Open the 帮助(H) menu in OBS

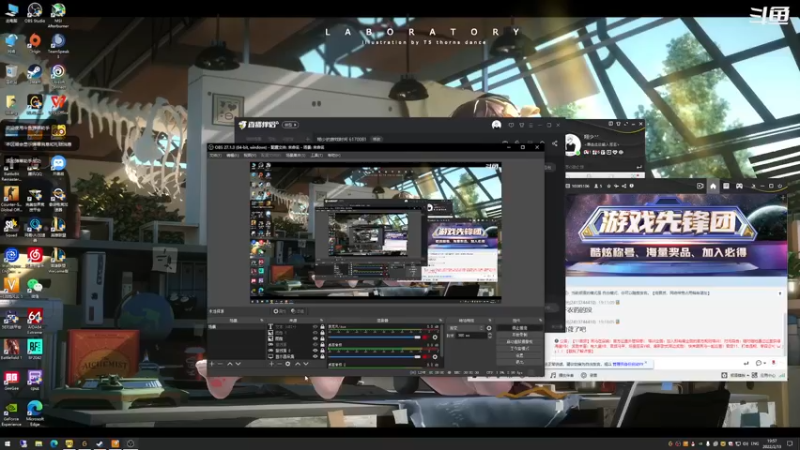point(334,155)
